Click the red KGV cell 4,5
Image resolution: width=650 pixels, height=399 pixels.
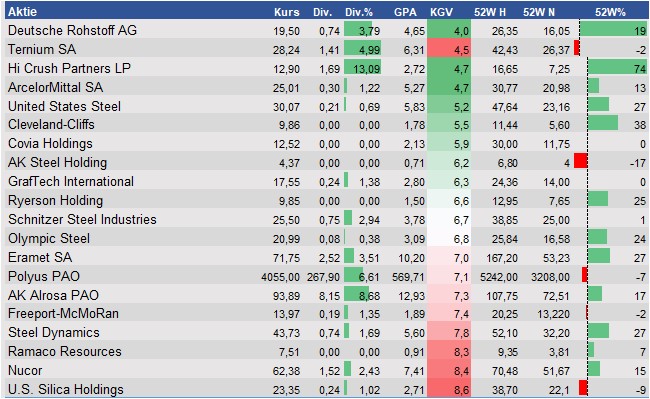pyautogui.click(x=449, y=49)
